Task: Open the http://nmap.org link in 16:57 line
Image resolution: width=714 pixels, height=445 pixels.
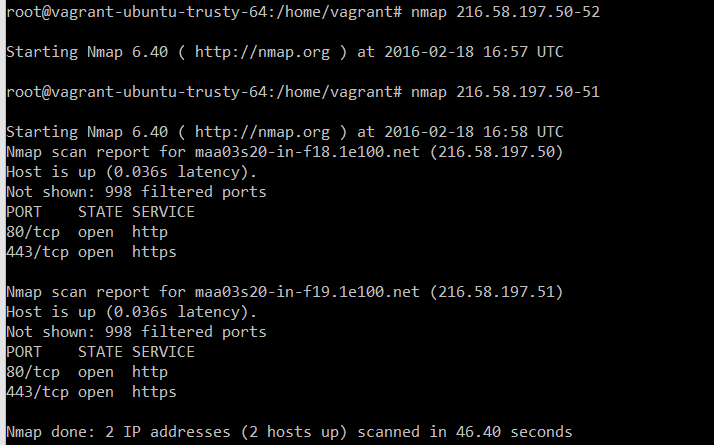Action: [262, 52]
